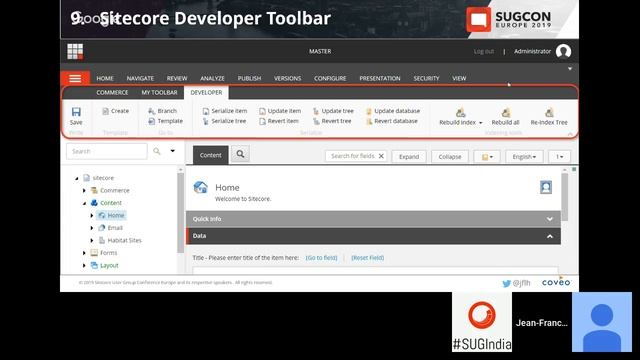Collapse the Content tree node
Screen dimensions: 640x360
coord(84,203)
